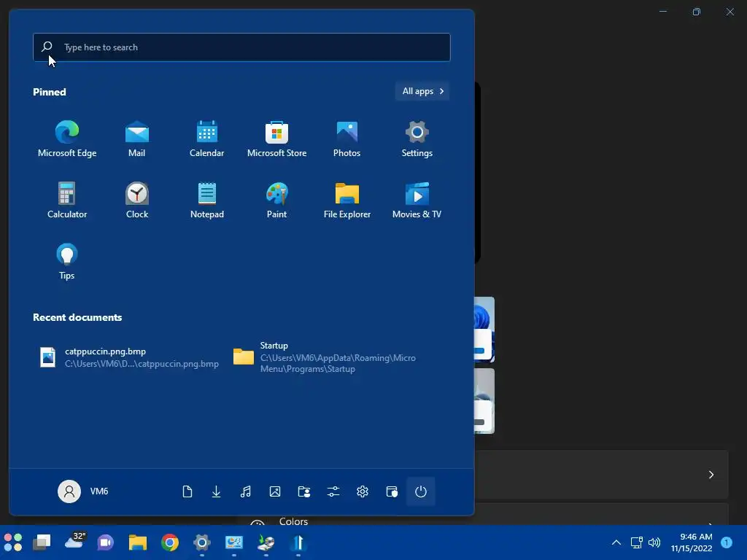747x560 pixels.
Task: Expand the settings row chevron behind Start menu
Action: [x=711, y=474]
